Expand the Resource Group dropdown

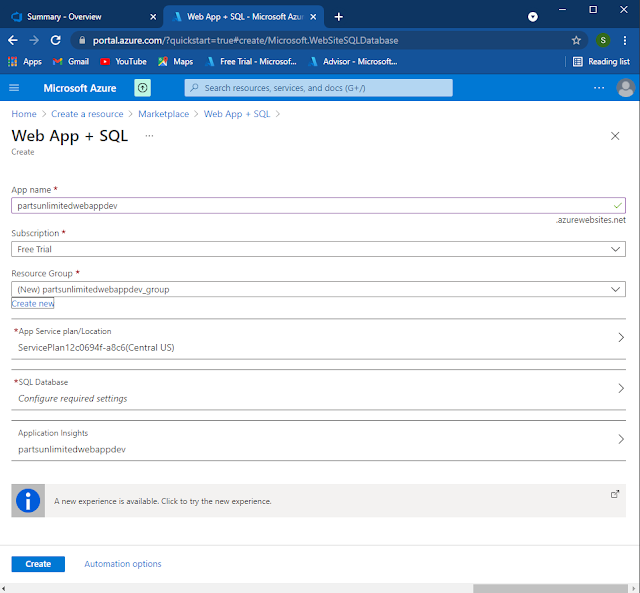pyautogui.click(x=318, y=289)
